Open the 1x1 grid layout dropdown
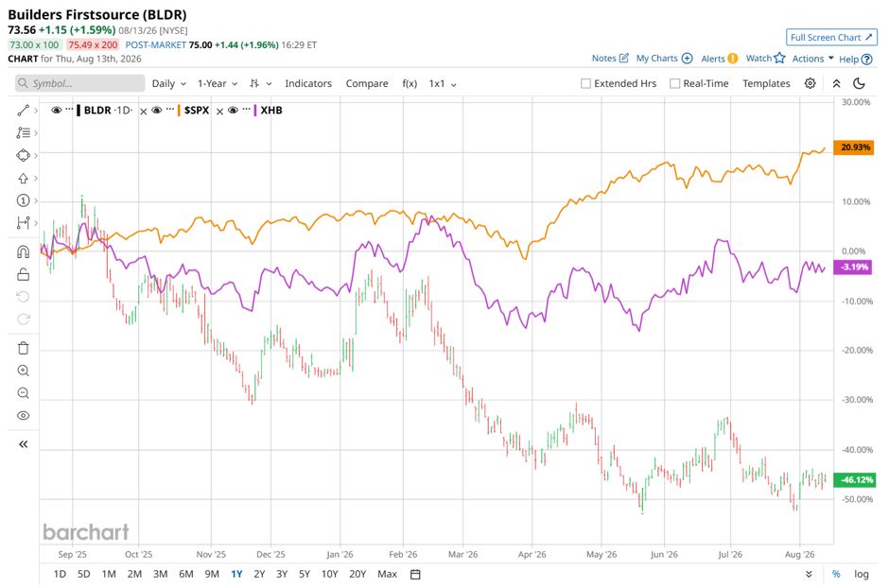This screenshot has height=588, width=889. pos(443,84)
